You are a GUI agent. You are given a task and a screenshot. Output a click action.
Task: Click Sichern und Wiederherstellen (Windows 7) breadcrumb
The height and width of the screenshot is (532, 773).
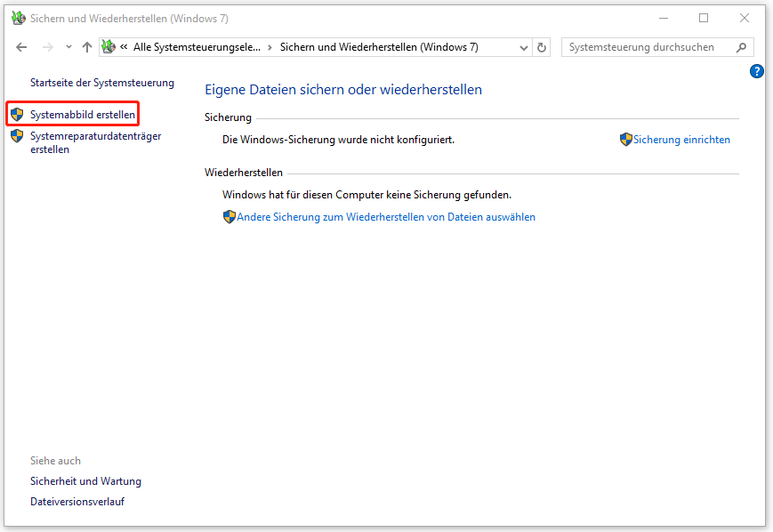[379, 47]
